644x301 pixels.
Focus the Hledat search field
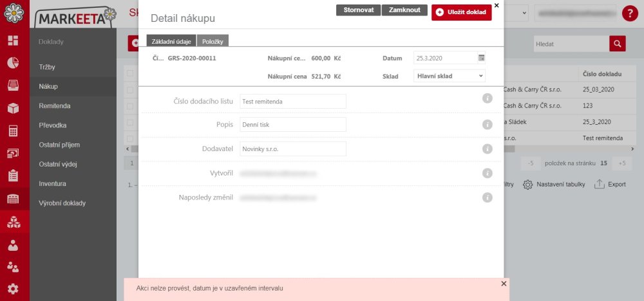coord(571,44)
